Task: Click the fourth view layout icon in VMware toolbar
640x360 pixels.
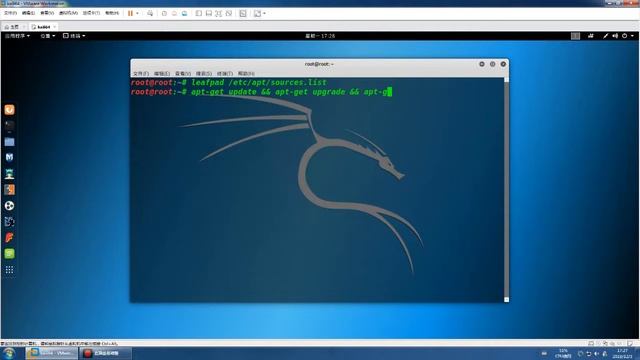Action: coord(229,13)
